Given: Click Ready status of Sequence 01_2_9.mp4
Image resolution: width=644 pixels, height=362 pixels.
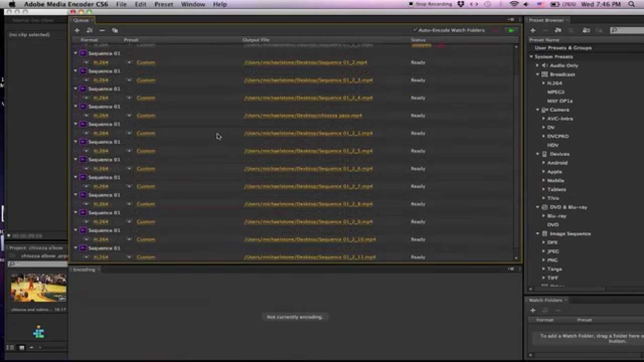Looking at the screenshot, I should click(x=418, y=222).
